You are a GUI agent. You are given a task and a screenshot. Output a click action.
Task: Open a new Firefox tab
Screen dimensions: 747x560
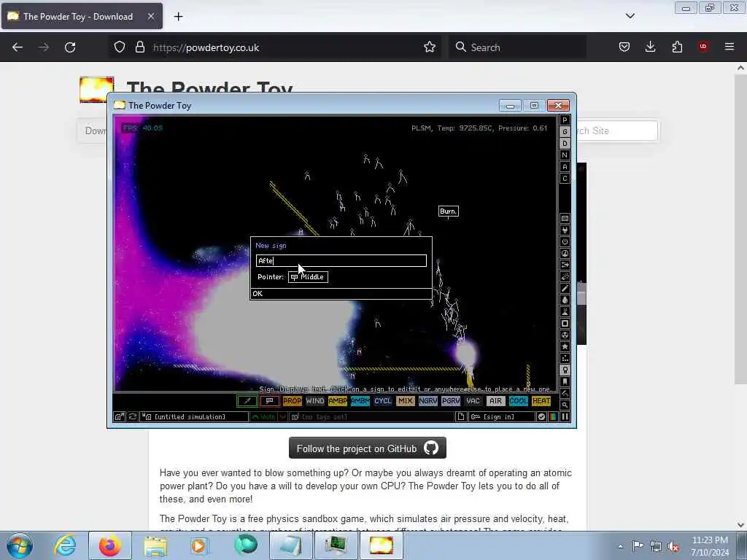(178, 17)
